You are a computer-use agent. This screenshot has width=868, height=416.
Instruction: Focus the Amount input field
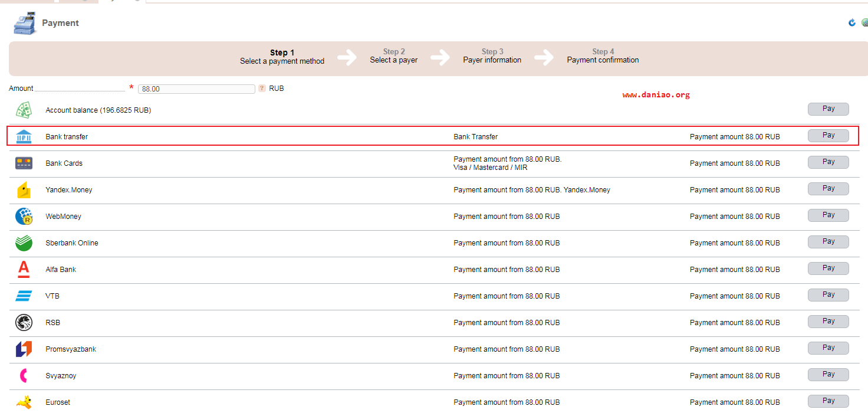(196, 89)
